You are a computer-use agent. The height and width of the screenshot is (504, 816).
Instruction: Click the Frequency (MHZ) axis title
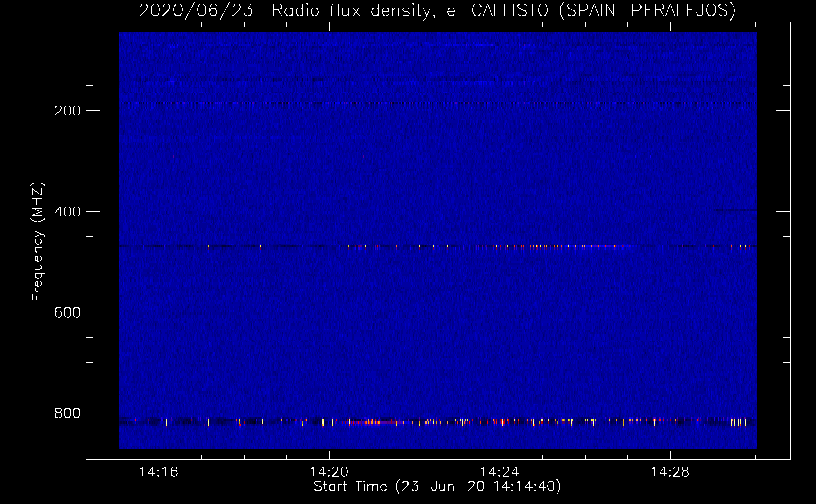click(38, 242)
